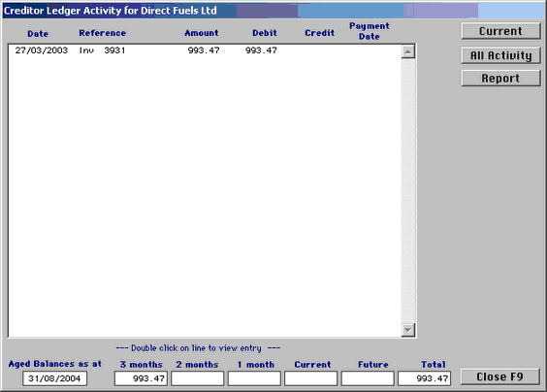Click the empty Future balance field

[368, 378]
